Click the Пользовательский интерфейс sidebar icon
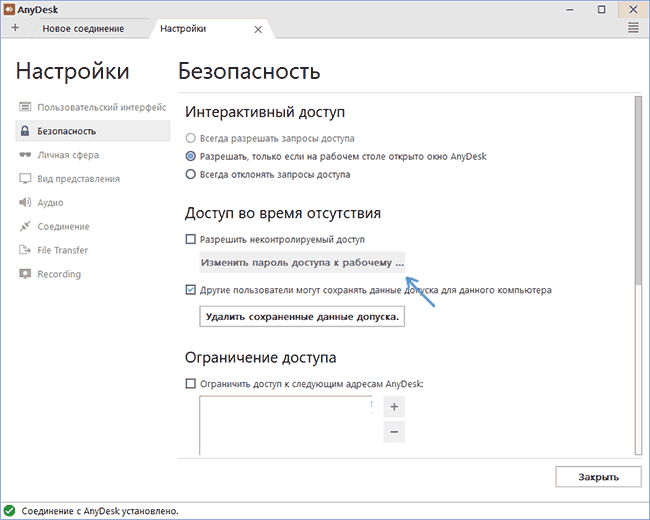 (x=25, y=107)
